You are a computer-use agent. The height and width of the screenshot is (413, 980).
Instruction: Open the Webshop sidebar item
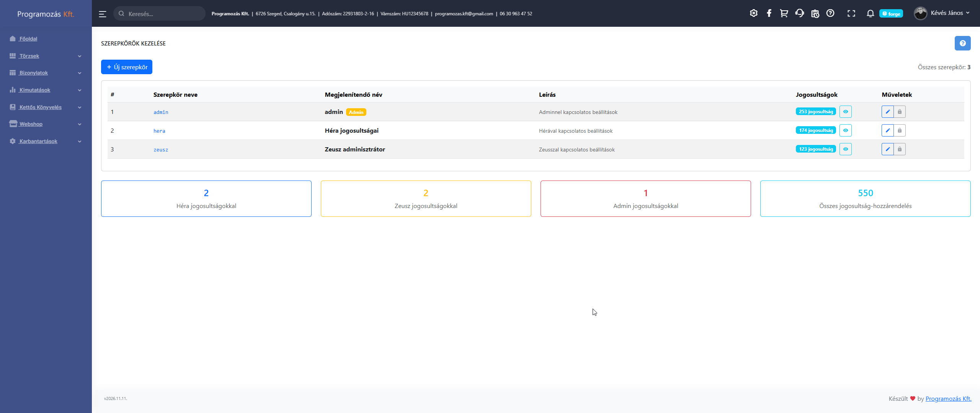click(x=31, y=124)
